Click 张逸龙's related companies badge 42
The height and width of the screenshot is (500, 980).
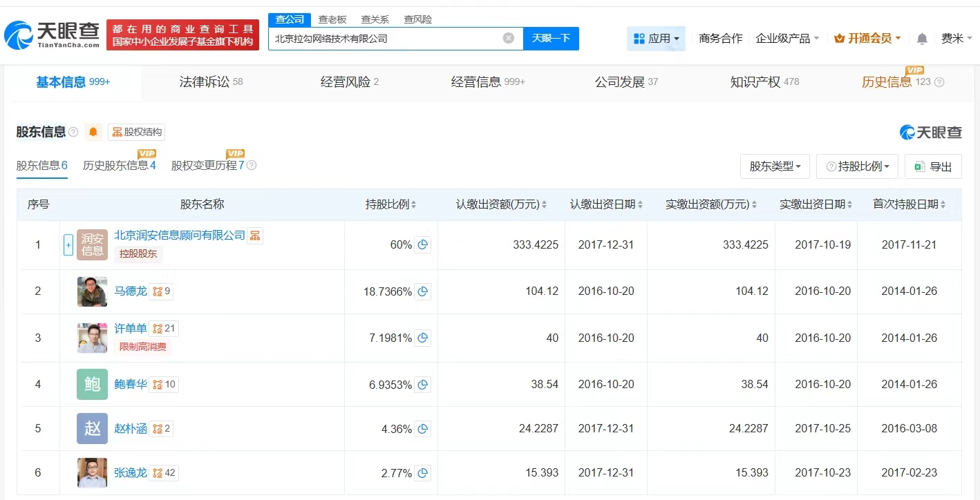164,473
